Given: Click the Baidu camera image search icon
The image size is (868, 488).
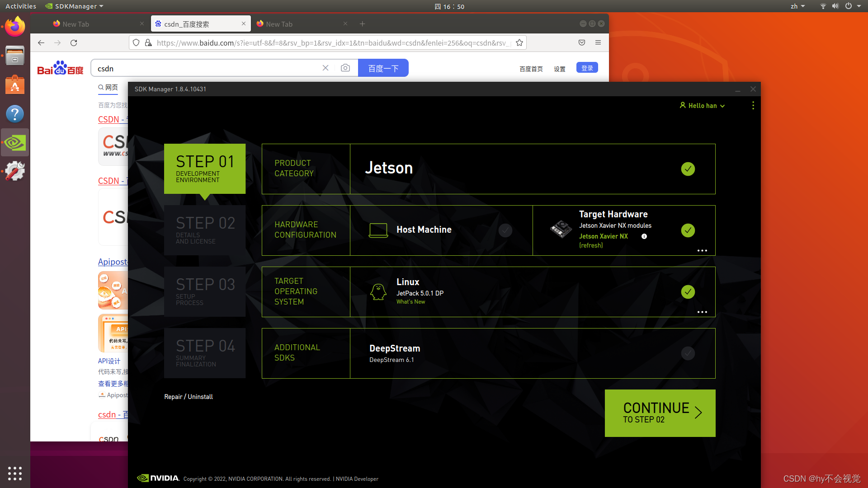Looking at the screenshot, I should (x=345, y=68).
